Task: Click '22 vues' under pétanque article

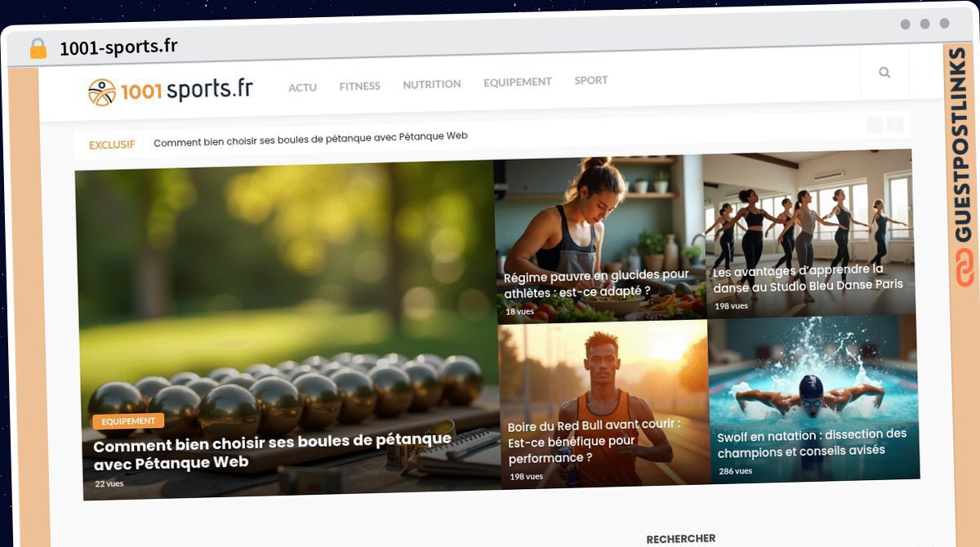Action: click(x=109, y=483)
